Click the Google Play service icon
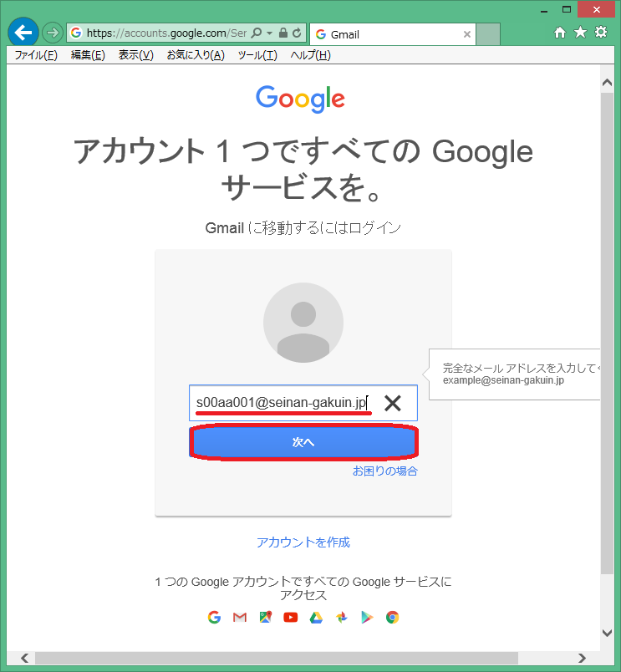The image size is (621, 672). 367,617
